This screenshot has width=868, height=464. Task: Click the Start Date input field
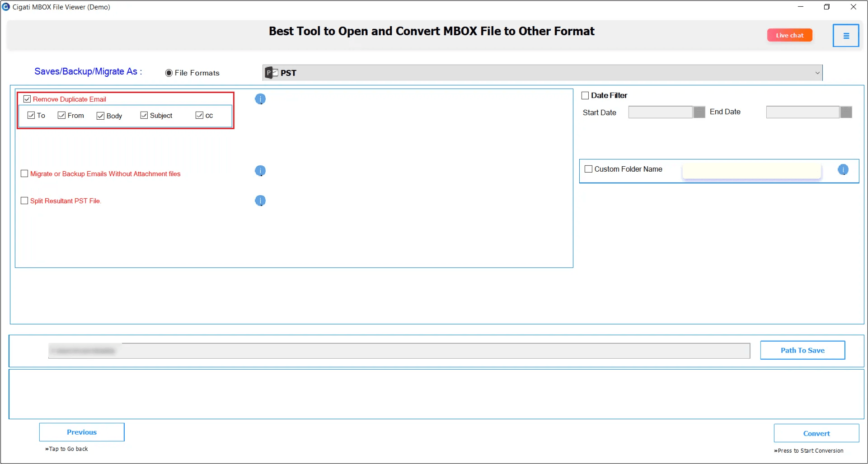point(661,112)
